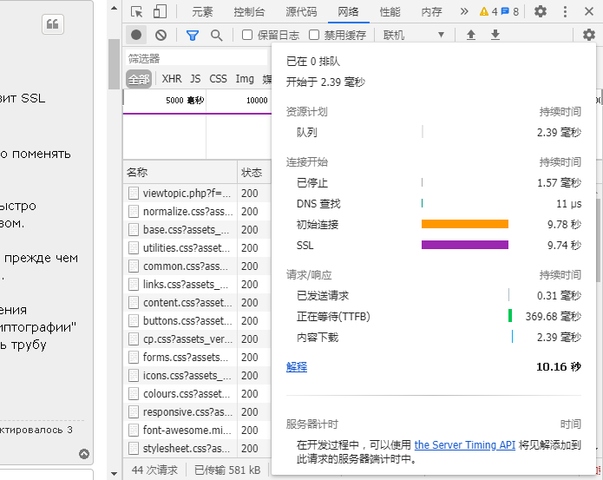This screenshot has height=480, width=603.
Task: Click the export HAR download arrow
Action: point(494,35)
